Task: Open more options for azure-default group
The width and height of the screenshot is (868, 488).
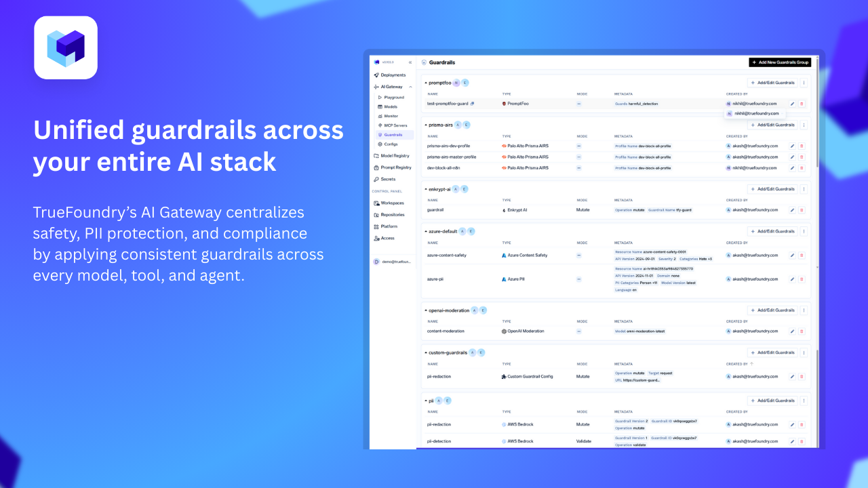Action: point(804,231)
